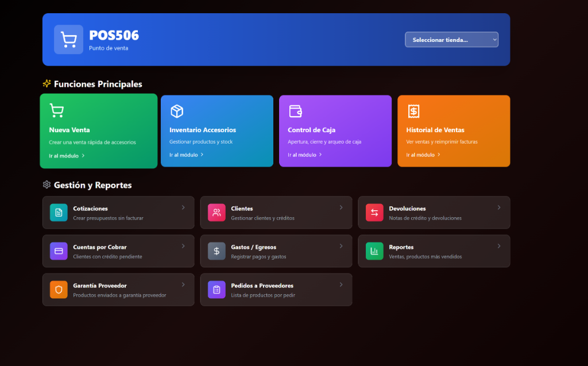Click the 'Punto de venta' subtitle
The image size is (588, 366).
click(109, 48)
